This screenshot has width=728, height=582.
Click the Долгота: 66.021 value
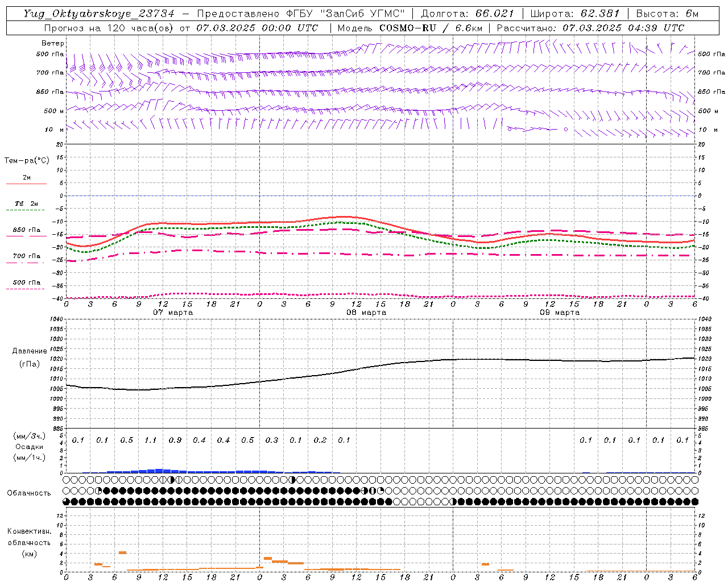pyautogui.click(x=468, y=14)
